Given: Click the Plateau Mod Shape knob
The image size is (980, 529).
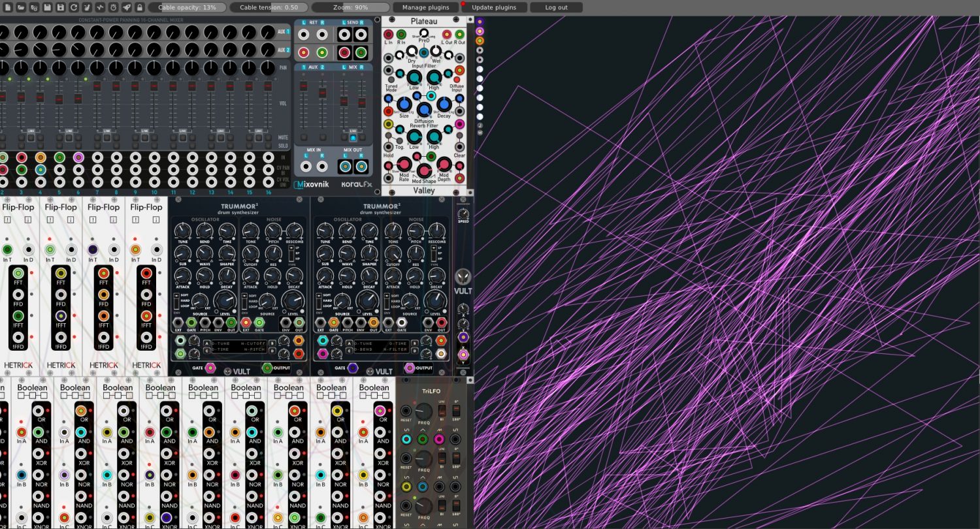Looking at the screenshot, I should click(x=424, y=171).
